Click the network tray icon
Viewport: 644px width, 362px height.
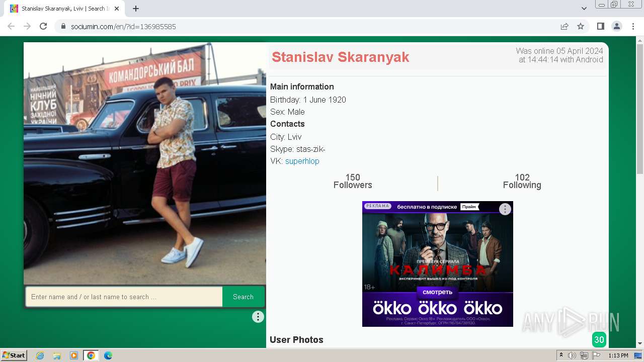coord(584,355)
